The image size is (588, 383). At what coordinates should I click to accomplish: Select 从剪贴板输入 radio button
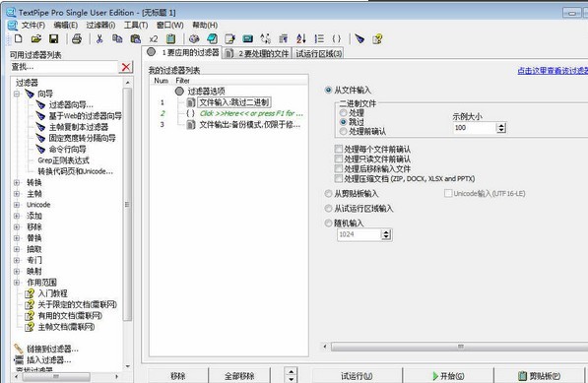click(x=329, y=194)
